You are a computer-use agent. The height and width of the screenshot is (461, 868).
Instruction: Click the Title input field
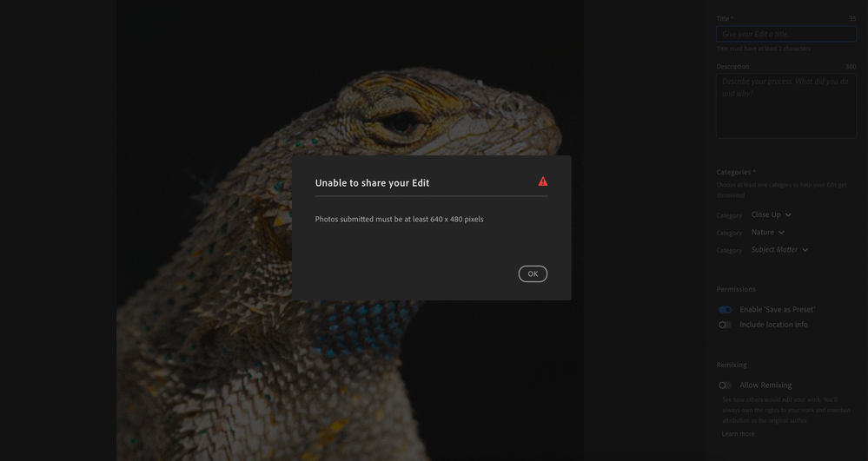point(786,35)
